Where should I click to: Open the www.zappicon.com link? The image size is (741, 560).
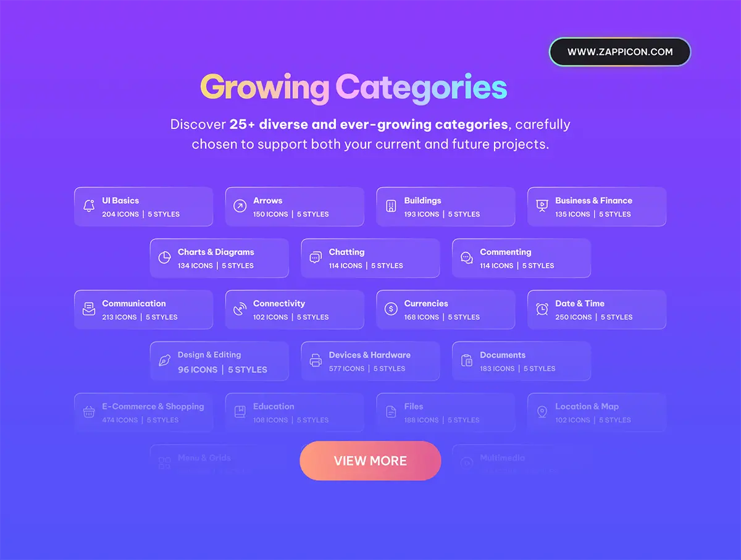619,52
